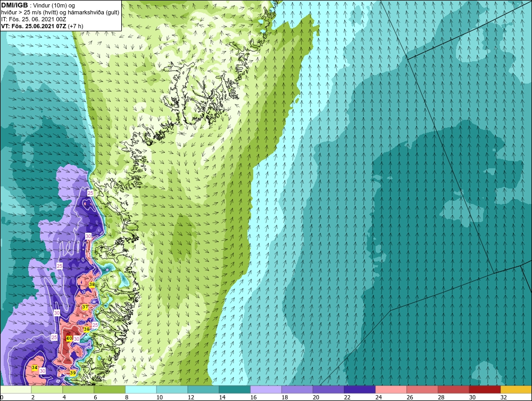Click the 'IT: Fös. 25. 06. 2021 00Z' line
532x401 pixels.
click(33, 19)
